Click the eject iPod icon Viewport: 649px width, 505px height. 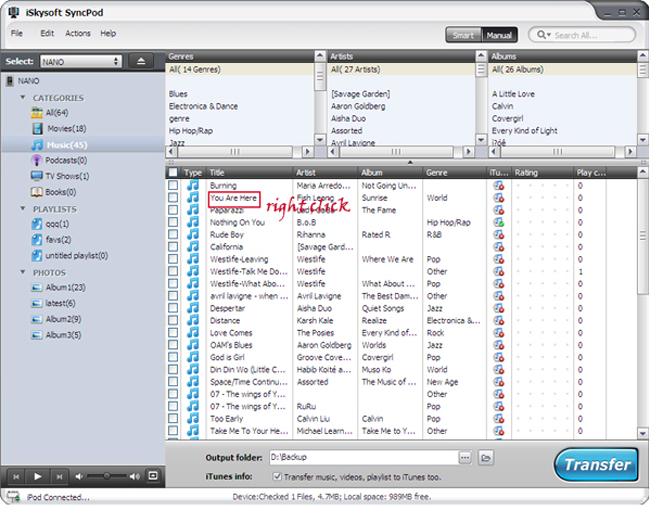[141, 61]
